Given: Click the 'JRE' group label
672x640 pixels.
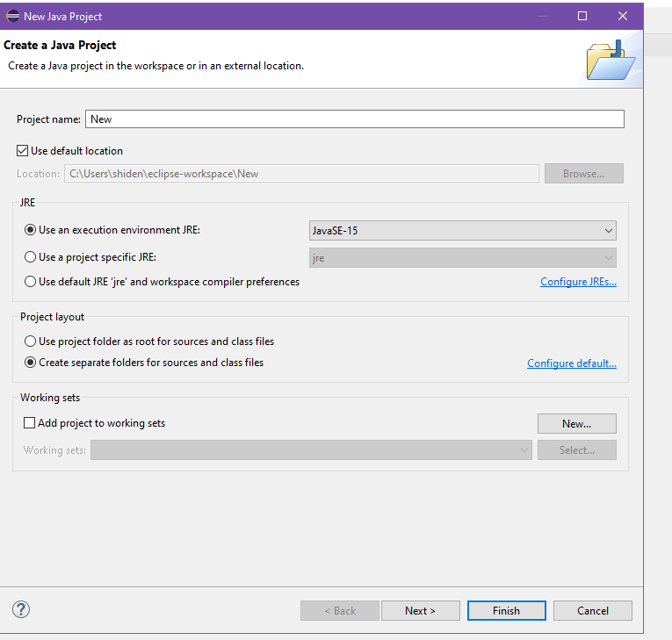Looking at the screenshot, I should (27, 202).
